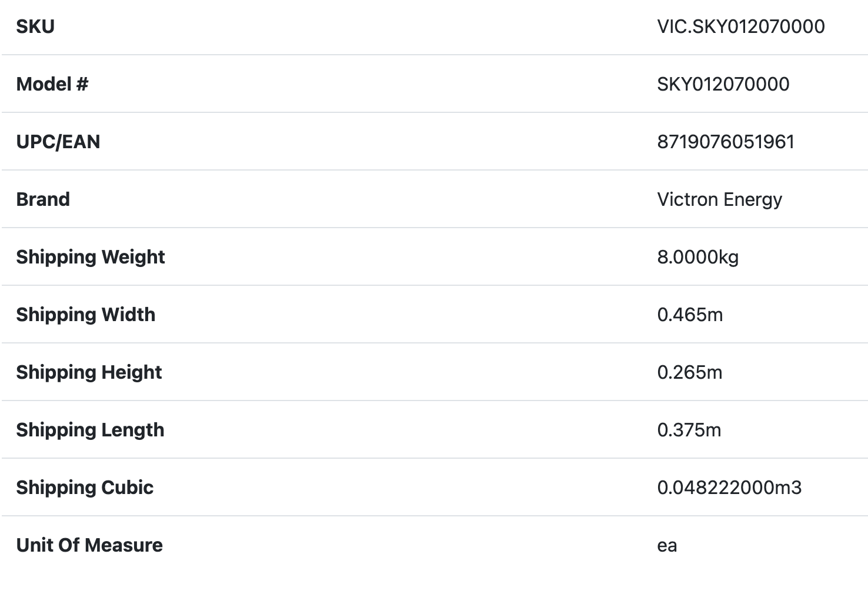Click the model number SKY012070000
Viewport: 868px width, 594px height.
(x=723, y=84)
